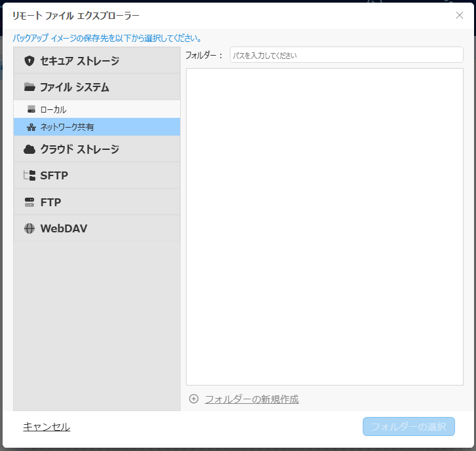Click the フォルダーの選択 button

point(409,426)
